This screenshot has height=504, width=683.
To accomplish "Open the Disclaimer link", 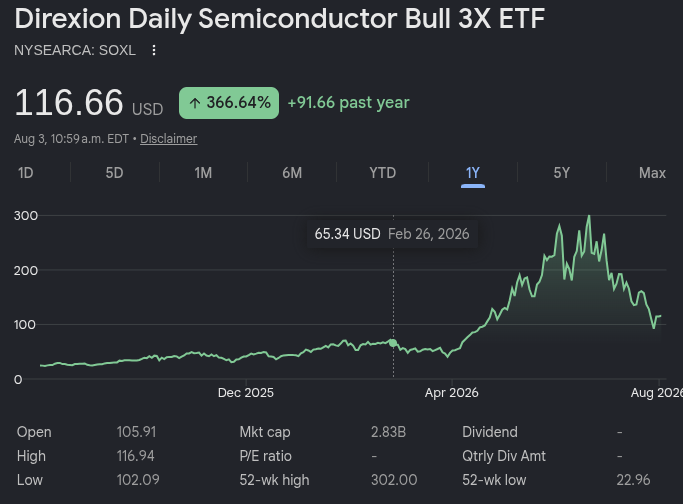I will tap(169, 139).
